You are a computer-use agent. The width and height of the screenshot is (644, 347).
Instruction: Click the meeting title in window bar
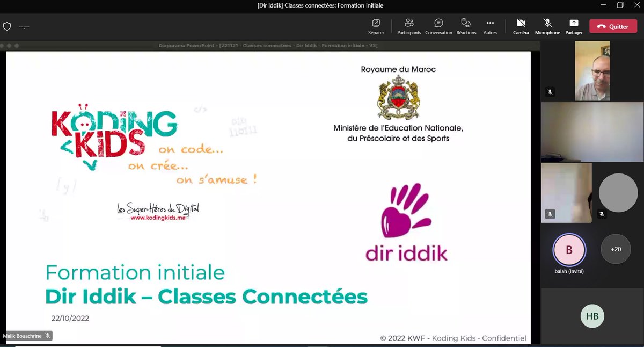coord(320,5)
